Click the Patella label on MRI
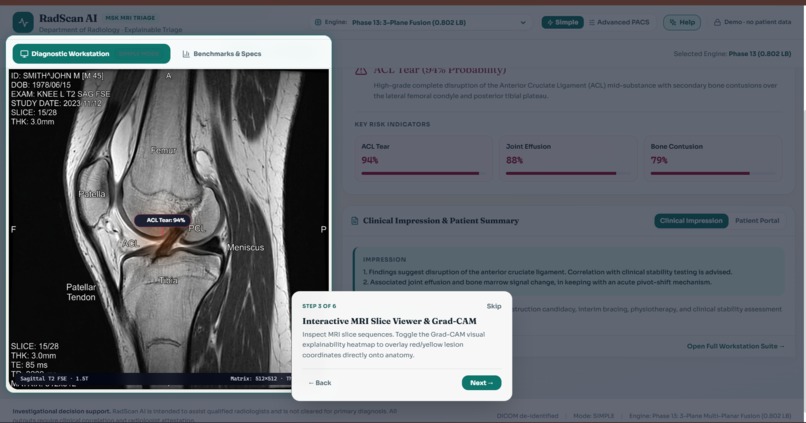The height and width of the screenshot is (423, 806). [92, 194]
